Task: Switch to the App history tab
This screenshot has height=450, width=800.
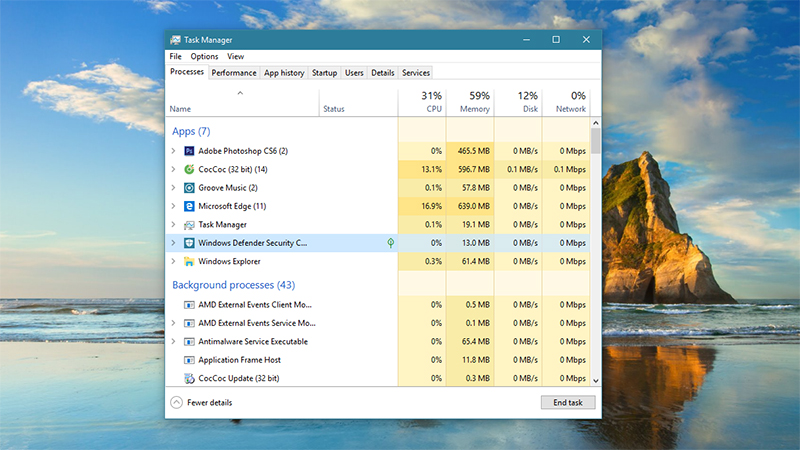Action: (x=284, y=73)
